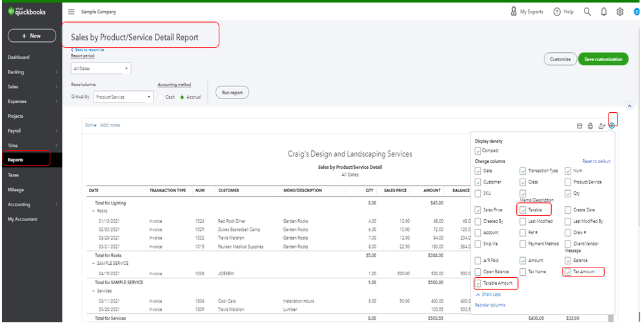Image resolution: width=644 pixels, height=330 pixels.
Task: Click the email report envelope icon
Action: tap(579, 126)
